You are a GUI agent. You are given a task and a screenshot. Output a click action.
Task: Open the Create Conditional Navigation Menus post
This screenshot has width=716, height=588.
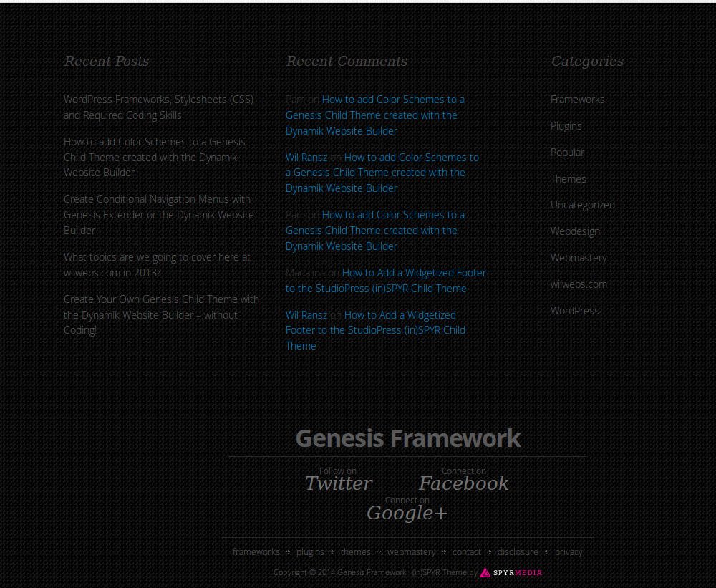(x=158, y=214)
